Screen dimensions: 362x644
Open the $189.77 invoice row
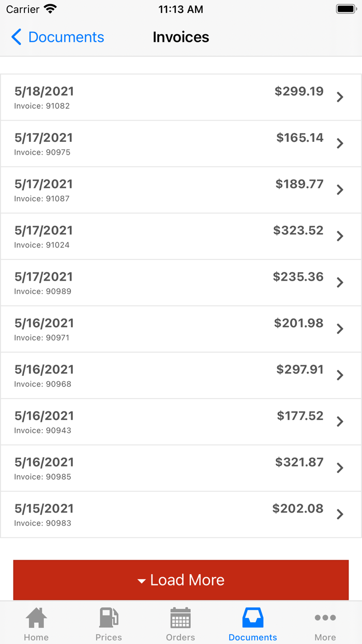pos(181,190)
